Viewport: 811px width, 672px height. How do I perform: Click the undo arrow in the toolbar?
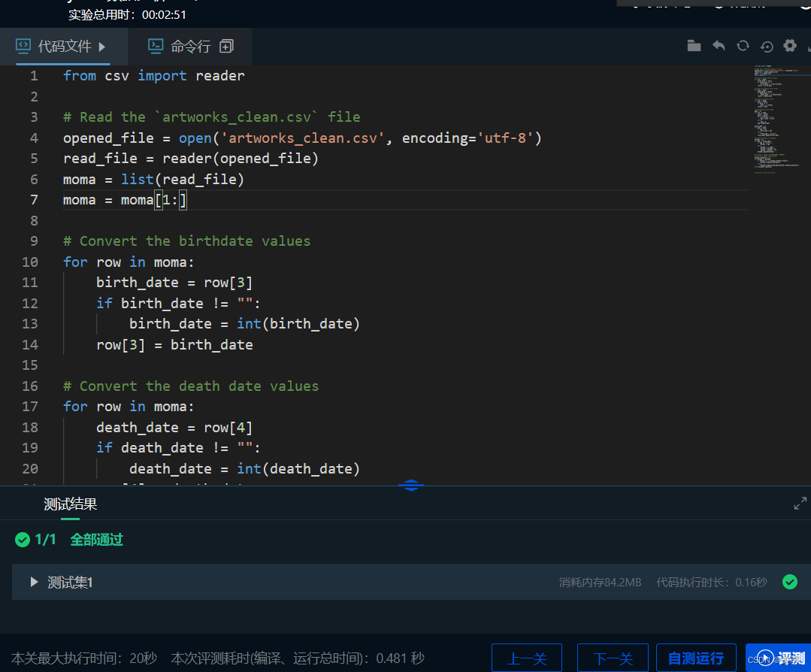pyautogui.click(x=718, y=45)
